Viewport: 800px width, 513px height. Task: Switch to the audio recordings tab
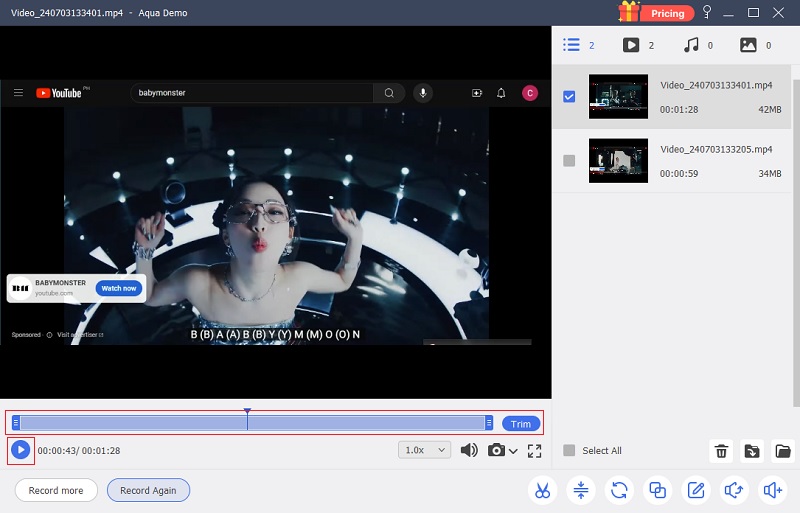[x=691, y=45]
